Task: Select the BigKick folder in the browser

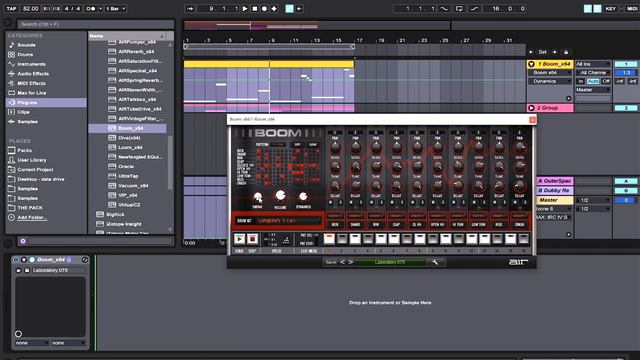Action: (115, 214)
